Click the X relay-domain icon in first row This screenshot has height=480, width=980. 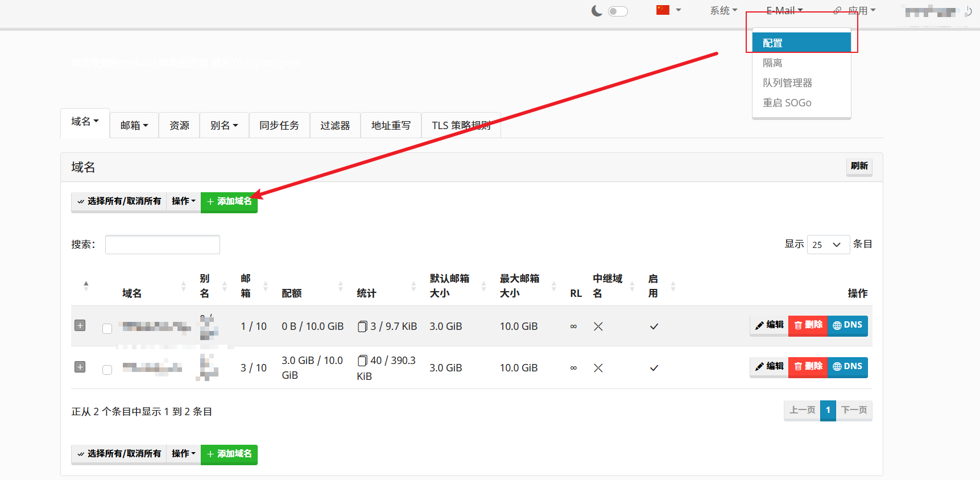pos(598,326)
